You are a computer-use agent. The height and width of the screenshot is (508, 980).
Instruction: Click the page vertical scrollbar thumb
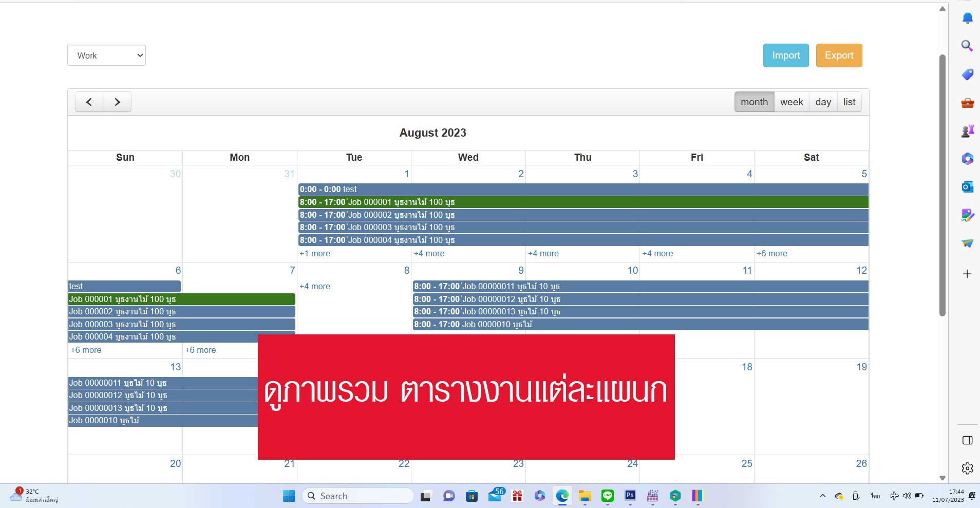[942, 185]
